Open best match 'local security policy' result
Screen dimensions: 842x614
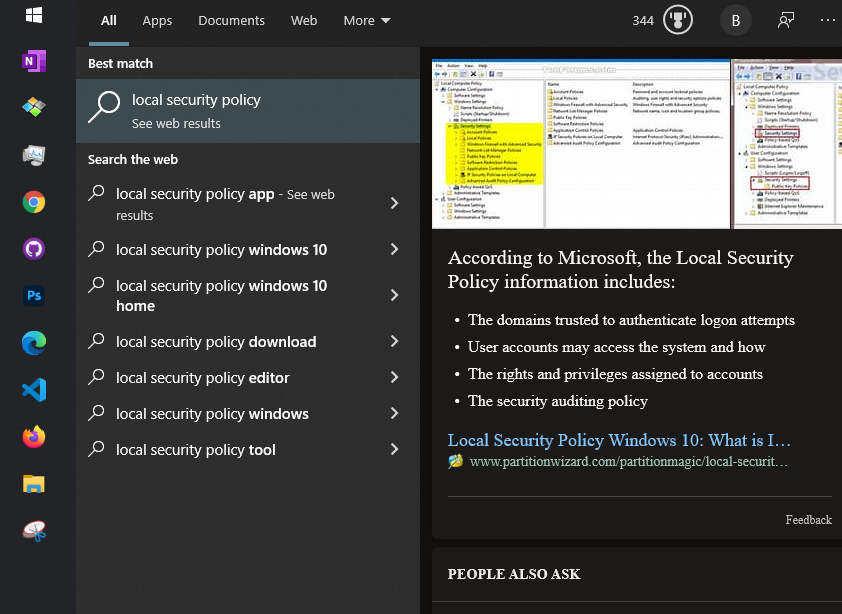coord(248,111)
